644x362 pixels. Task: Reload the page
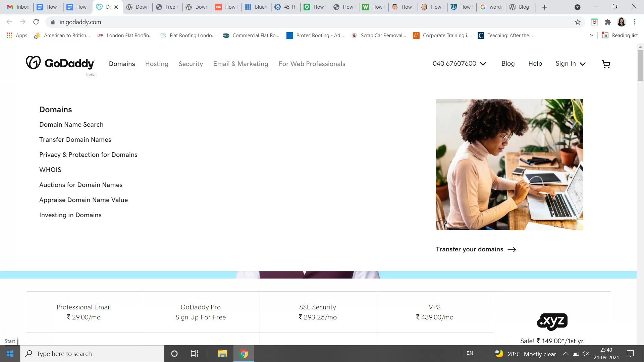(x=36, y=22)
